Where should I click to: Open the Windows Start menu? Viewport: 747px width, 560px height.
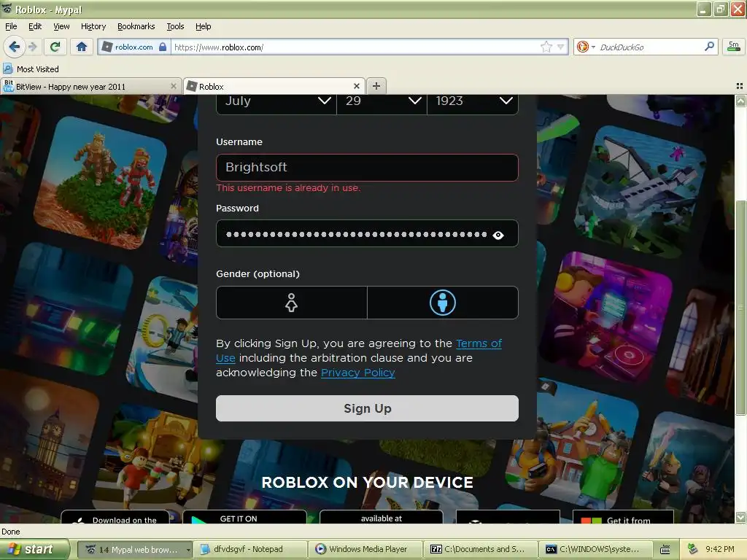(x=35, y=549)
